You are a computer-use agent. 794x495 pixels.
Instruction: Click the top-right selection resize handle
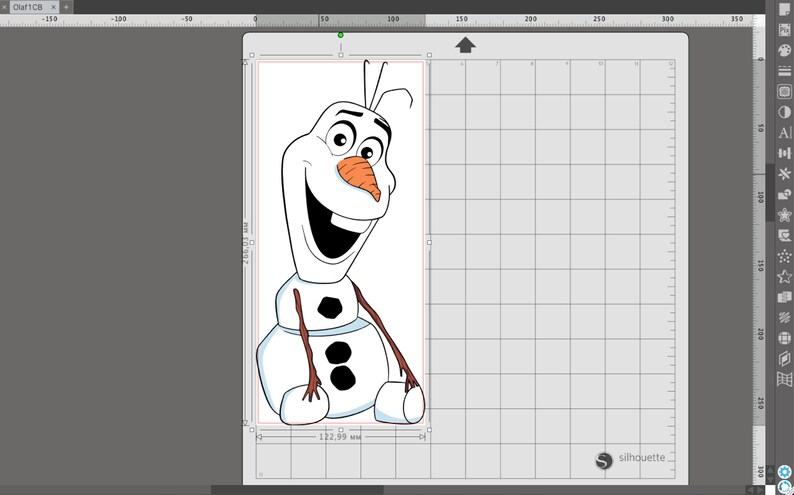coord(429,55)
